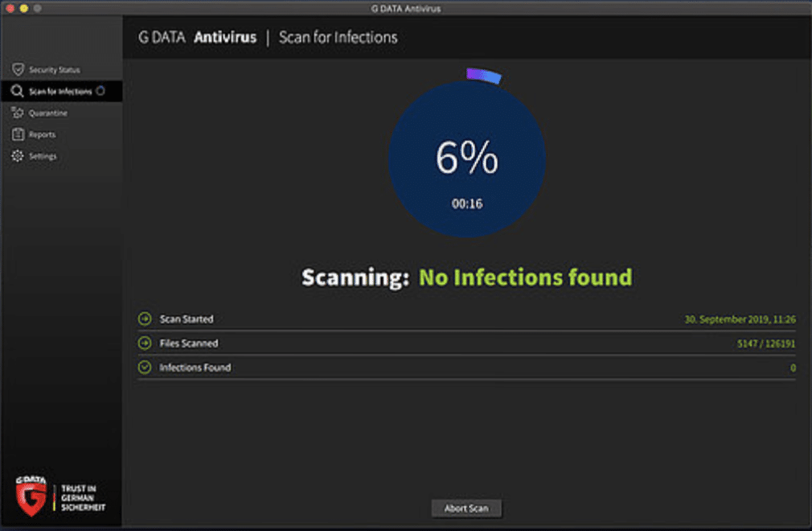Click the G DATA Antivirus title bar

tap(406, 6)
